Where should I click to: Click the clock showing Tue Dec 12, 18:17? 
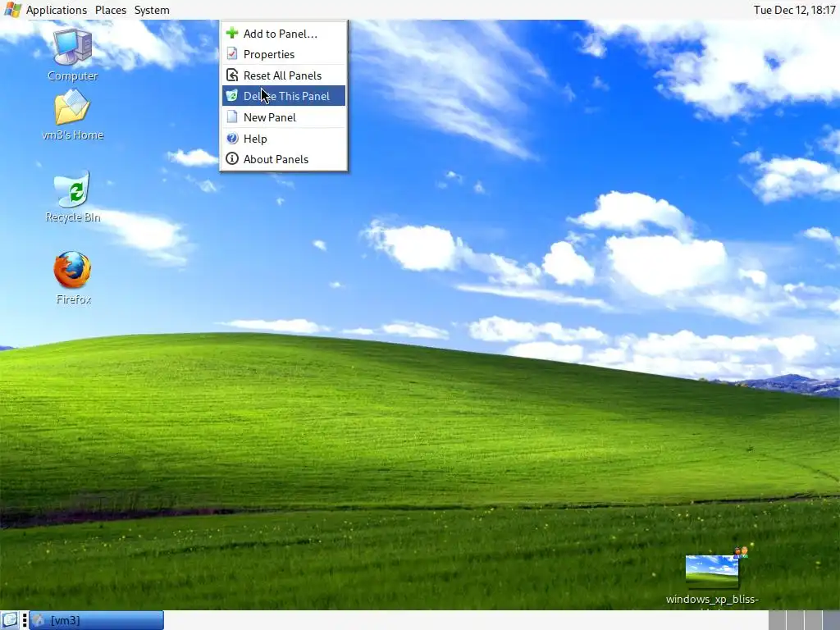794,10
